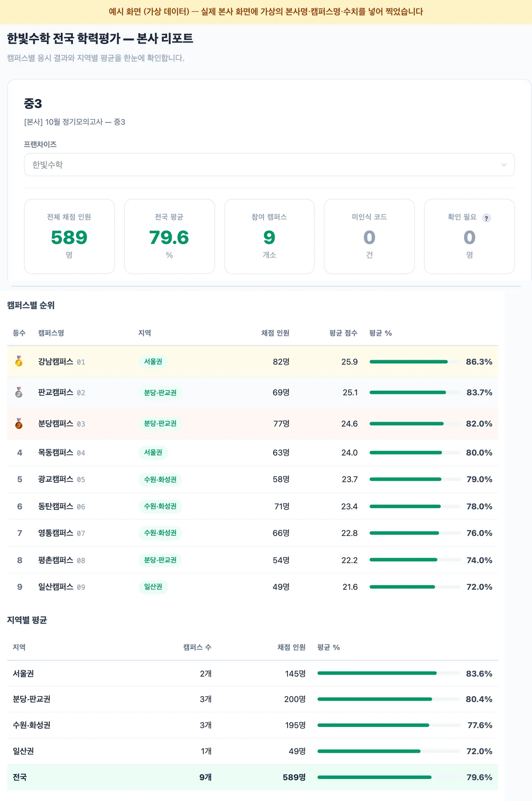Click 일산캠퍼스 campus name
Screen dimensions: 532x801
point(55,586)
